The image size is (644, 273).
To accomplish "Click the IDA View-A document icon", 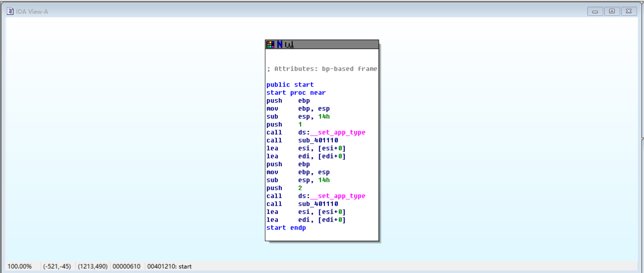I will (10, 11).
